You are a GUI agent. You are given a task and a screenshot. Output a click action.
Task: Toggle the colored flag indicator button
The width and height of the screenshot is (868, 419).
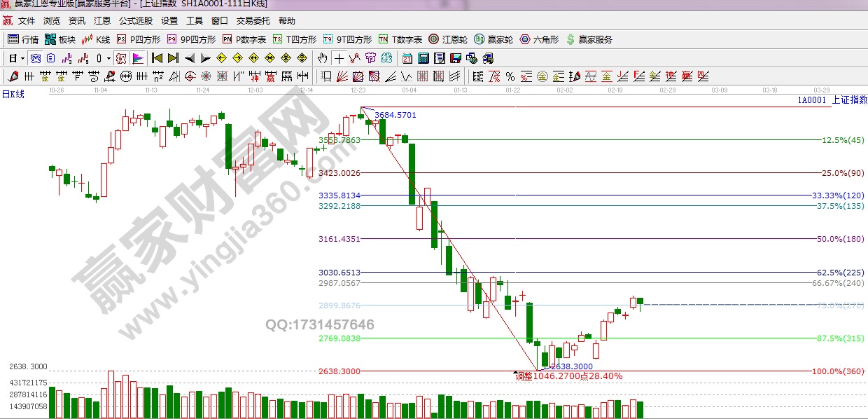coord(138,57)
